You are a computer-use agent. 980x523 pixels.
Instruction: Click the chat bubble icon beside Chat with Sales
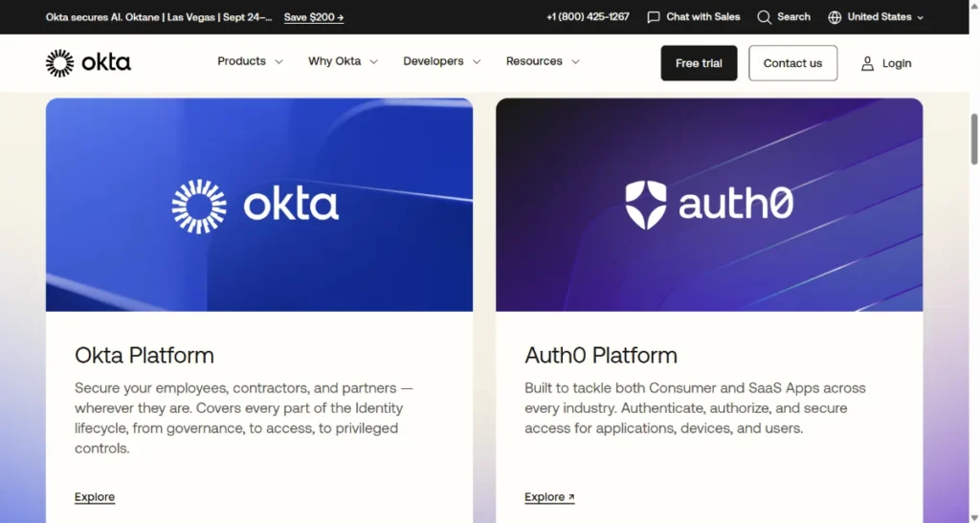tap(653, 17)
